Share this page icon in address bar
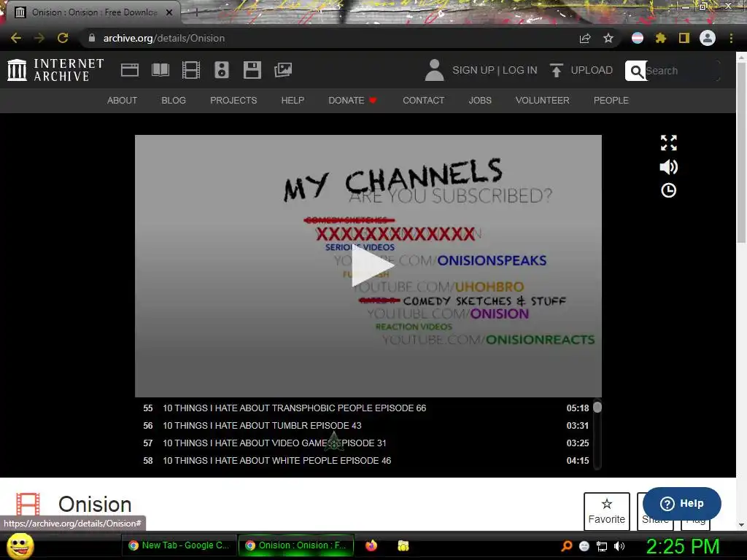Image resolution: width=747 pixels, height=560 pixels. point(585,38)
